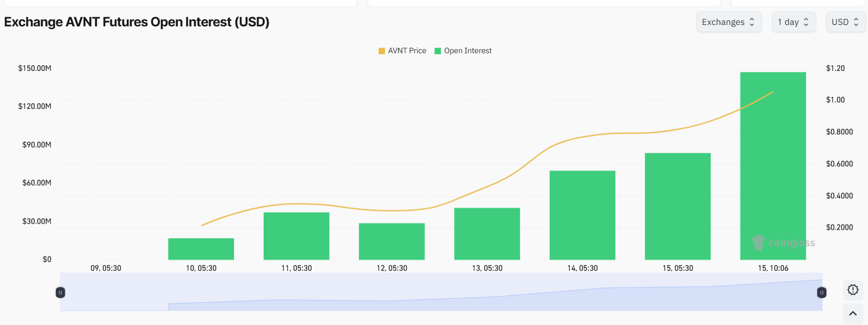Click the left range slider handle
The width and height of the screenshot is (868, 325).
(60, 293)
